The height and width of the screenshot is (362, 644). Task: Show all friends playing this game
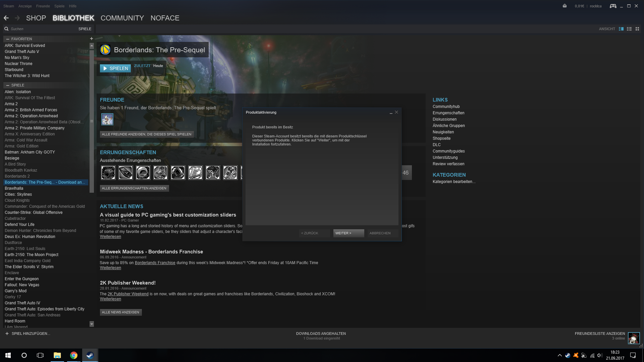(x=147, y=134)
